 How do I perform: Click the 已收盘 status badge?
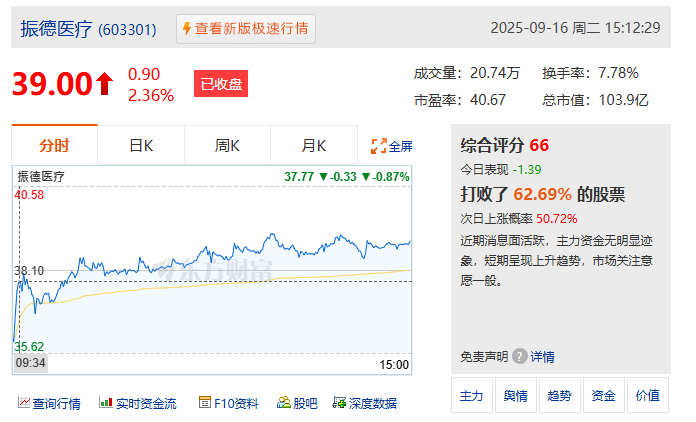click(221, 83)
